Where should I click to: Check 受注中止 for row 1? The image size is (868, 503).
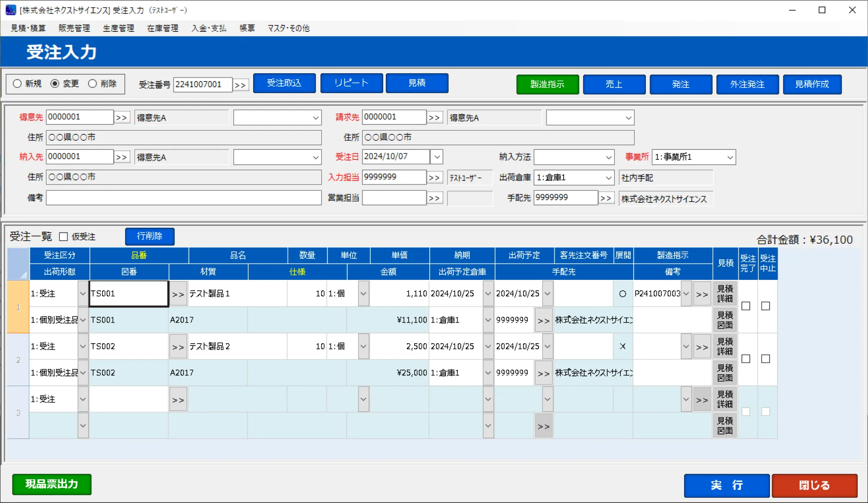pos(766,306)
